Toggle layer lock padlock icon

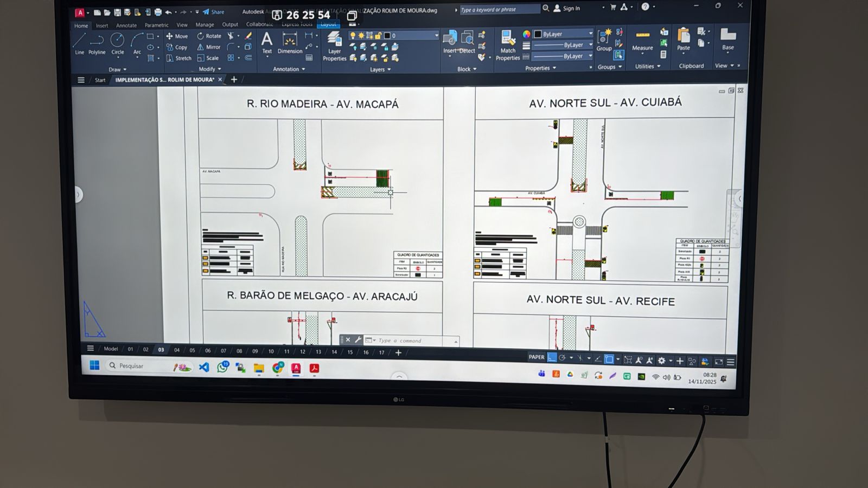click(x=378, y=36)
